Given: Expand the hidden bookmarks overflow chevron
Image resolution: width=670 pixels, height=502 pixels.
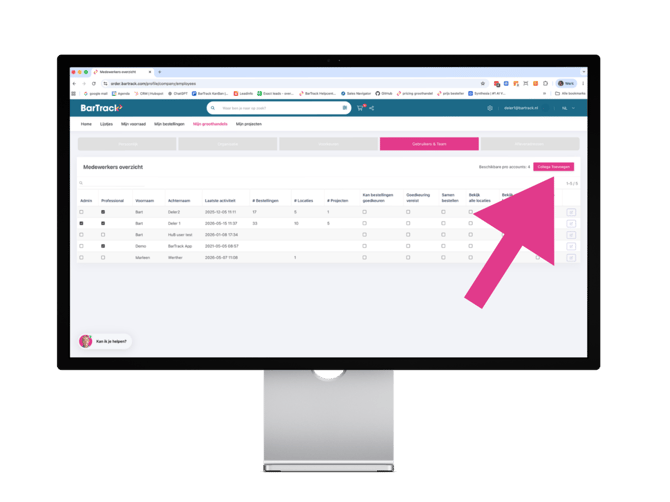Looking at the screenshot, I should 544,94.
